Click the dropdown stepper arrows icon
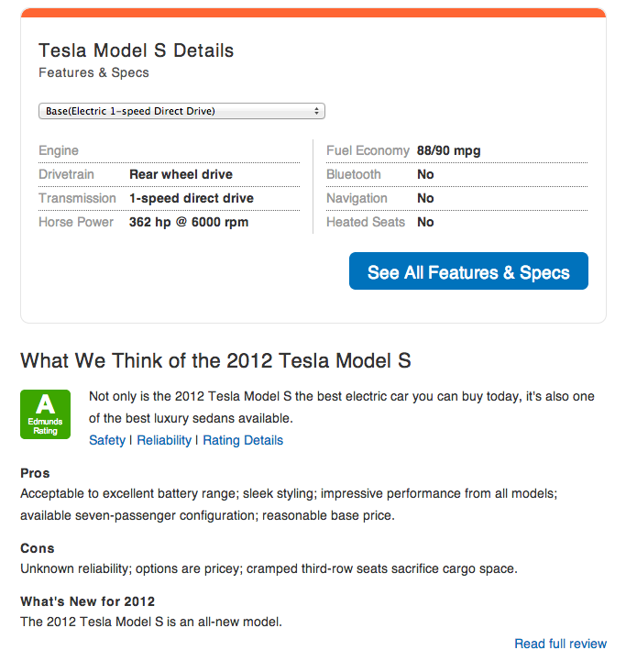 coord(316,111)
